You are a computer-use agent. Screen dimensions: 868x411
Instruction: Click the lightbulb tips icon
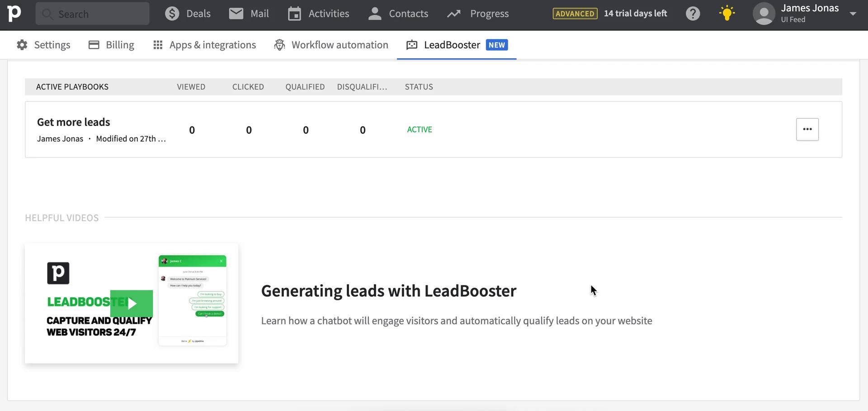727,13
